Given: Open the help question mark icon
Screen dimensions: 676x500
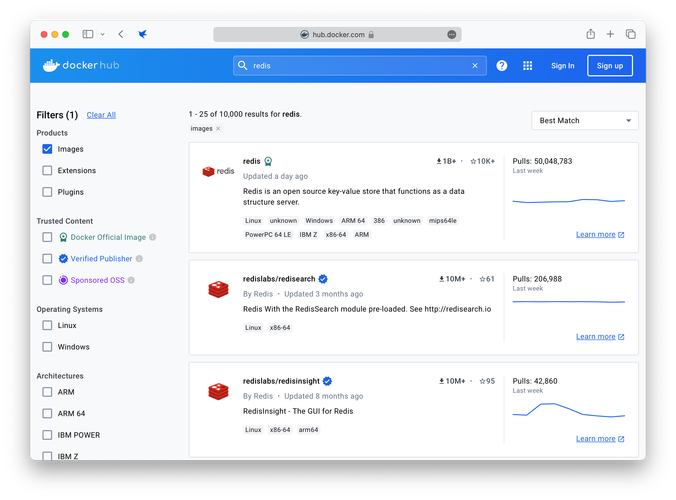Looking at the screenshot, I should pos(501,66).
